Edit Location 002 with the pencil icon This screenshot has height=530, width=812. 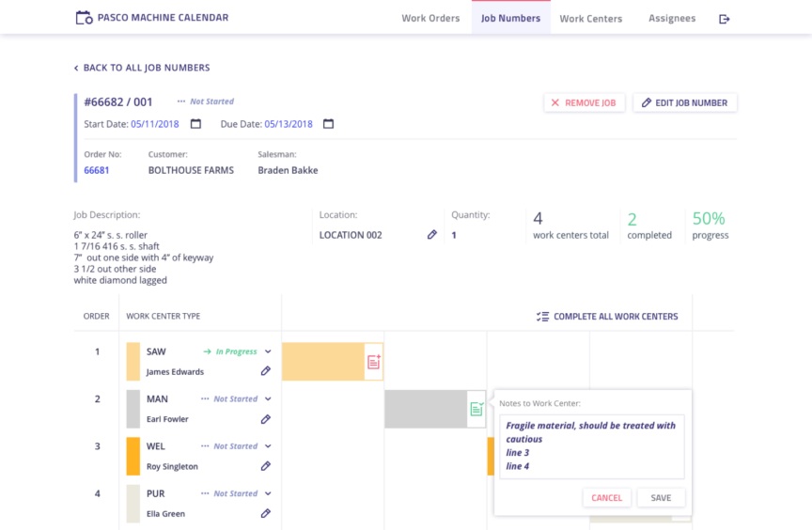432,235
